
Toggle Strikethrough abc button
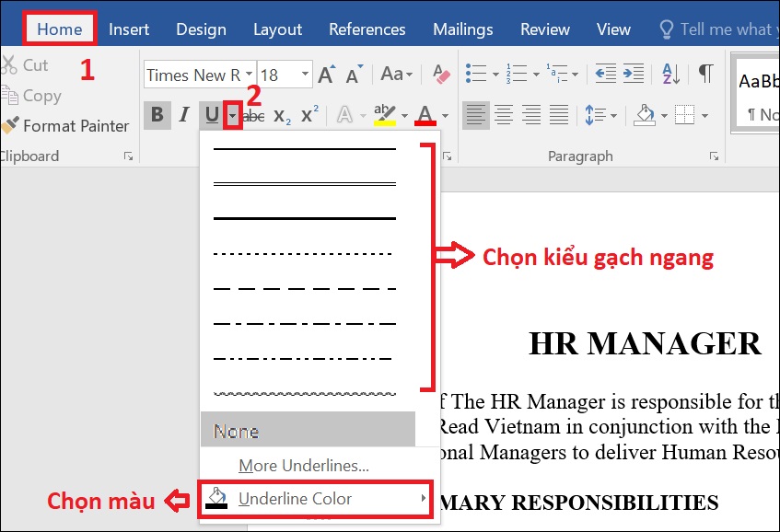pos(254,116)
